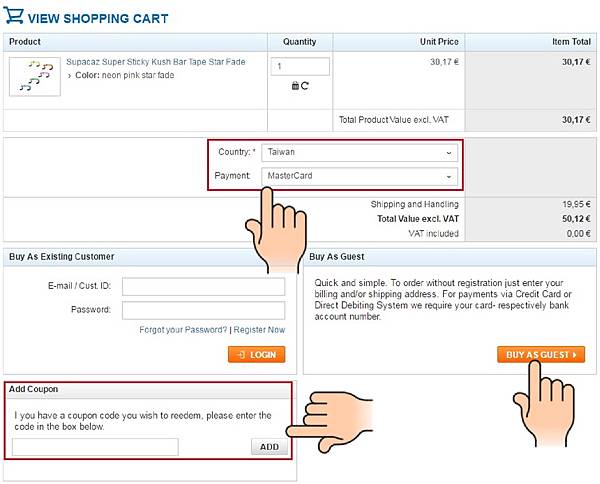This screenshot has height=484, width=600.
Task: Open the Country dropdown showing Taiwan
Action: pos(359,152)
